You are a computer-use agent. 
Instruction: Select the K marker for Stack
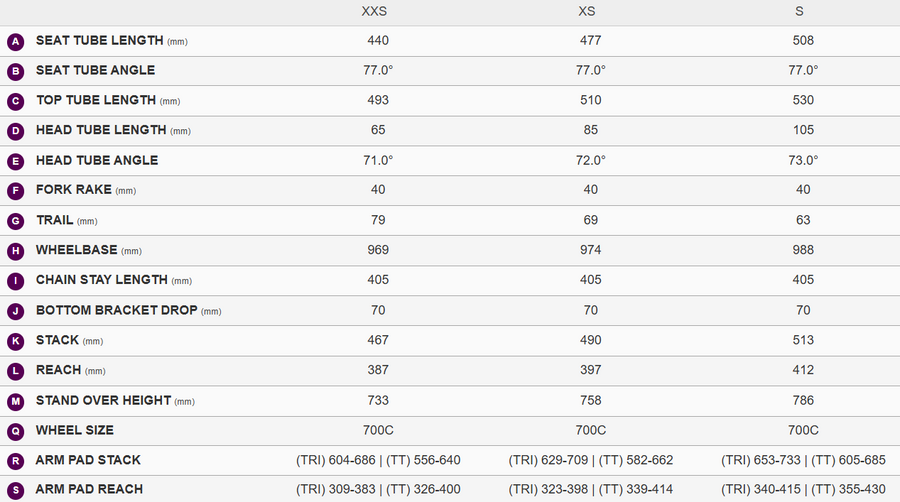pos(15,341)
